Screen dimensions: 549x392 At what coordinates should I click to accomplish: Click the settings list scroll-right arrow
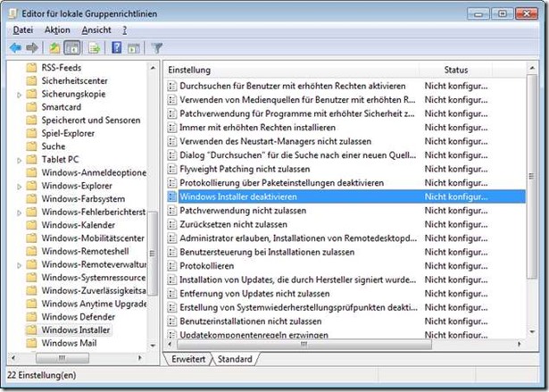tap(520, 344)
